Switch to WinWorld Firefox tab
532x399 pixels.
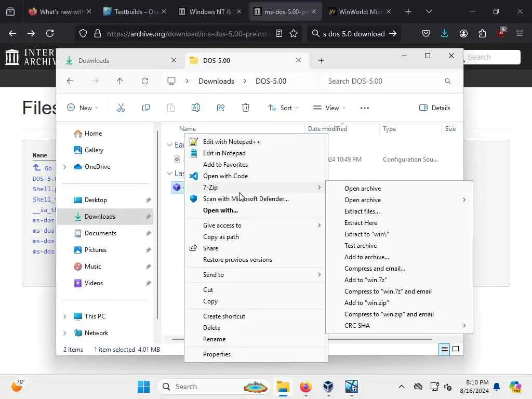click(360, 12)
